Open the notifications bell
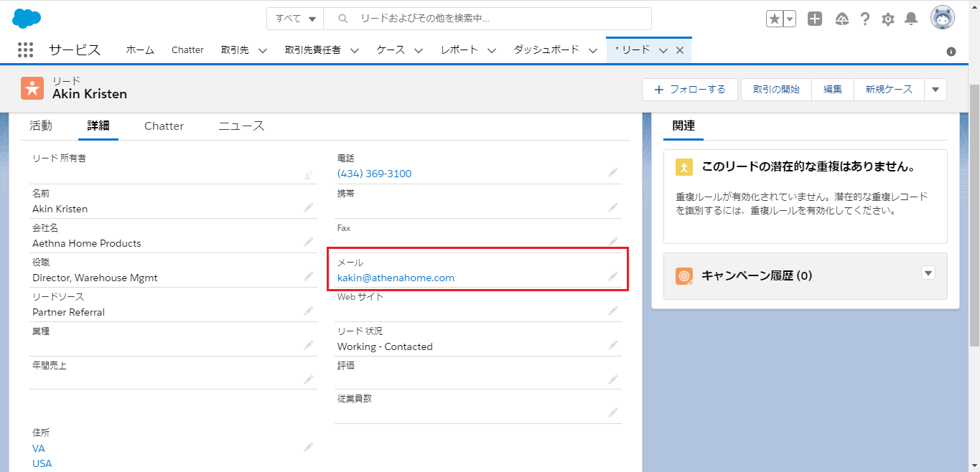The width and height of the screenshot is (980, 472). pyautogui.click(x=911, y=19)
